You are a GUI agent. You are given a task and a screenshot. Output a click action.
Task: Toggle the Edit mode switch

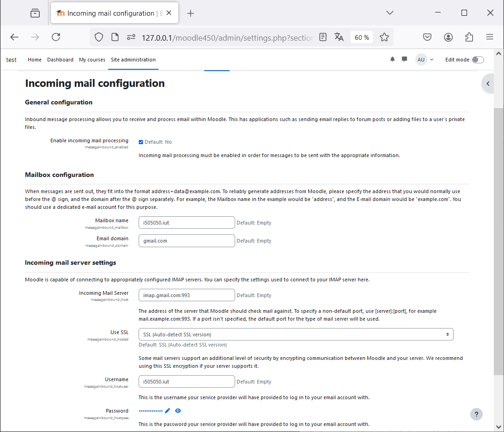[478, 60]
